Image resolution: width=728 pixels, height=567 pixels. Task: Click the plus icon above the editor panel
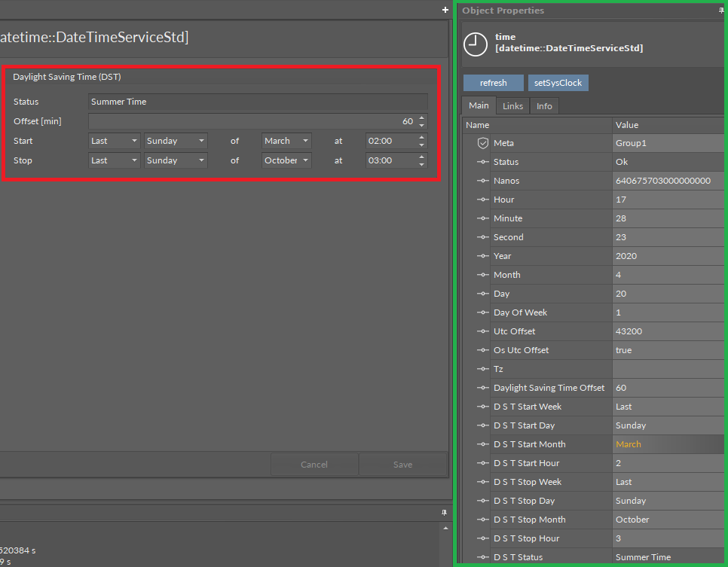click(445, 10)
